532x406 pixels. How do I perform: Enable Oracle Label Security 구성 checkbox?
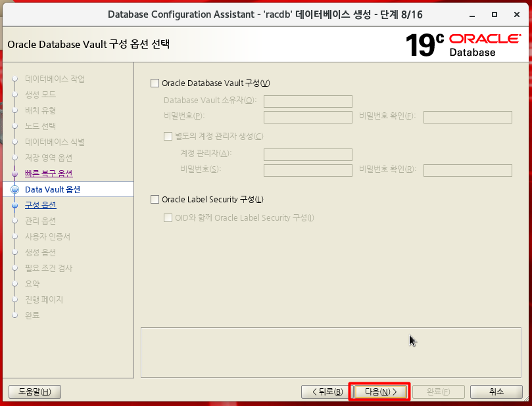[155, 199]
